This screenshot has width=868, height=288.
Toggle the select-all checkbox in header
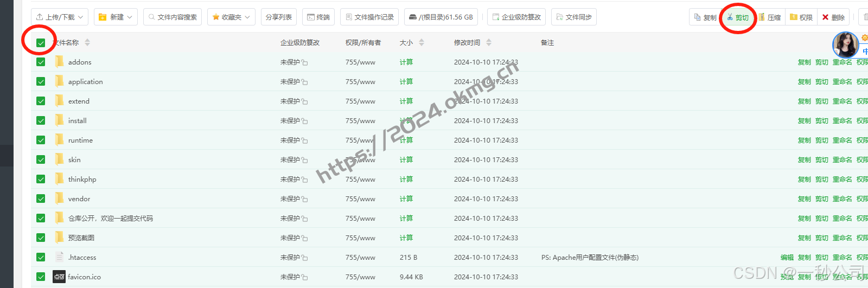(41, 42)
